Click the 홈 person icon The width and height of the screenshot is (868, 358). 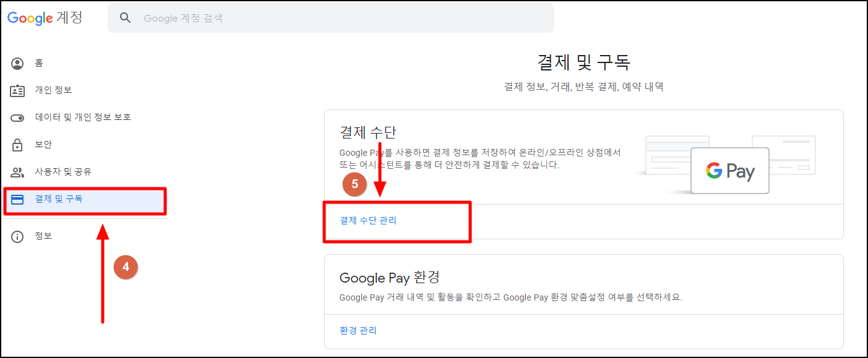[17, 63]
